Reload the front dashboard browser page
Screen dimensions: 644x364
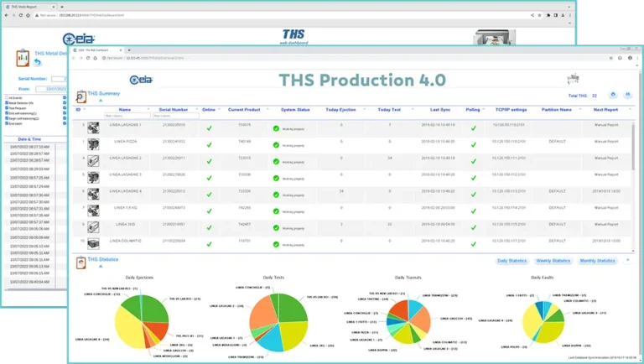click(88, 58)
